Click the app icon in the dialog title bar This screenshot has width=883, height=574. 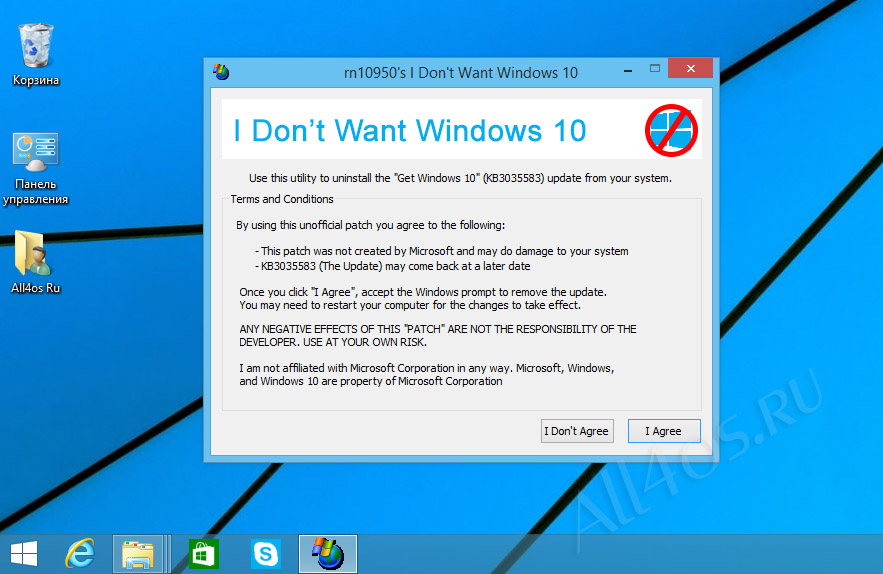[x=221, y=72]
